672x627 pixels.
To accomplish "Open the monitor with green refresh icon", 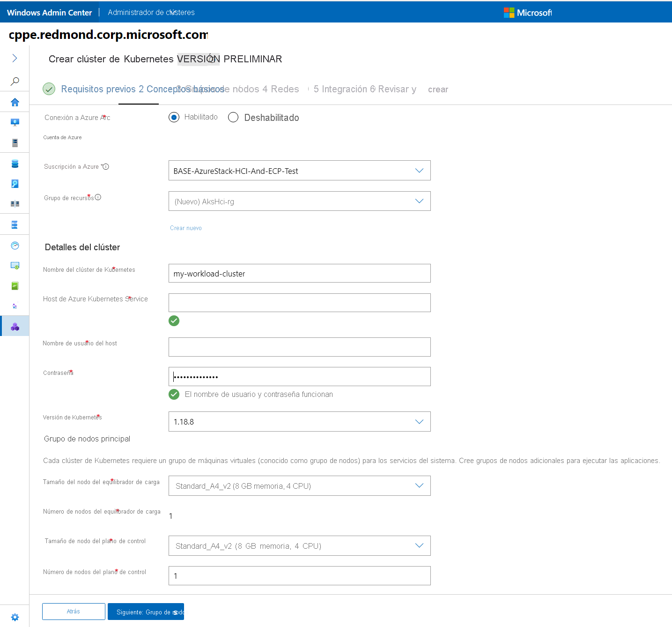I will coord(15,266).
